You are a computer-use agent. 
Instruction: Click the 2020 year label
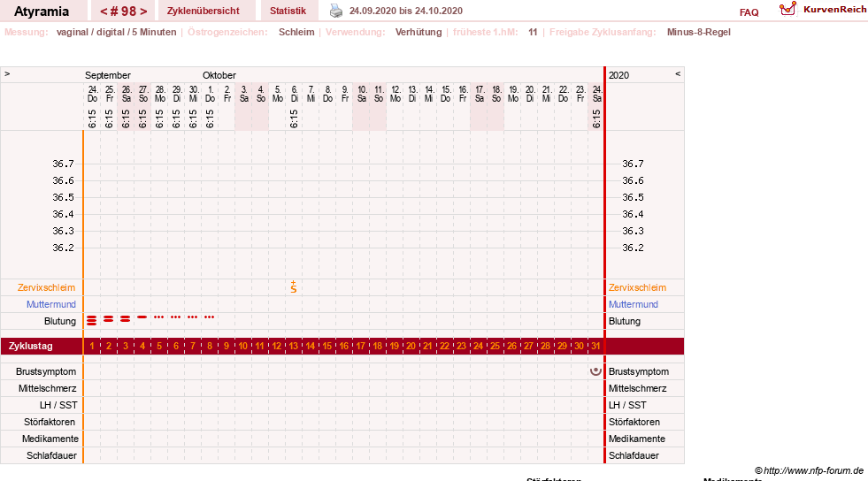618,75
